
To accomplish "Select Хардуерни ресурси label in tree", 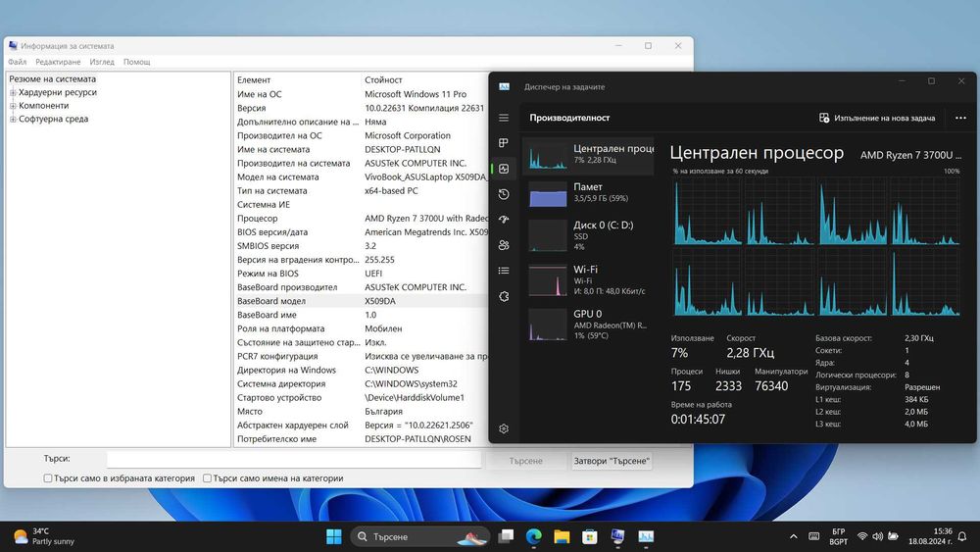I will 58,92.
